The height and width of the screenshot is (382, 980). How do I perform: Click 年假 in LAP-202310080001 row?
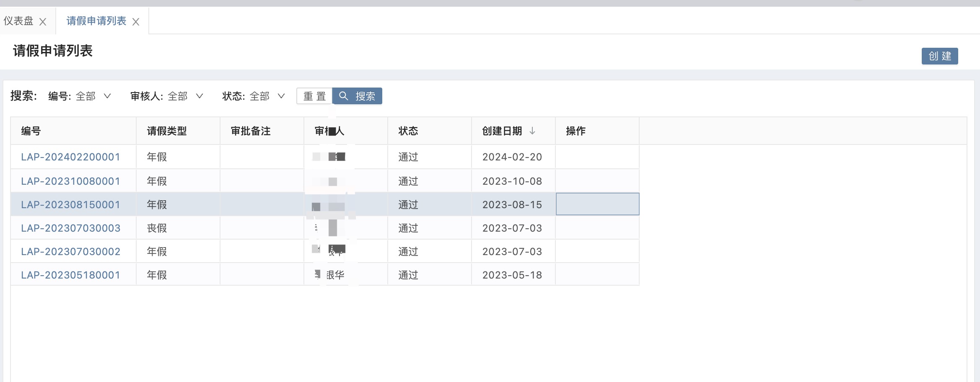pyautogui.click(x=157, y=181)
